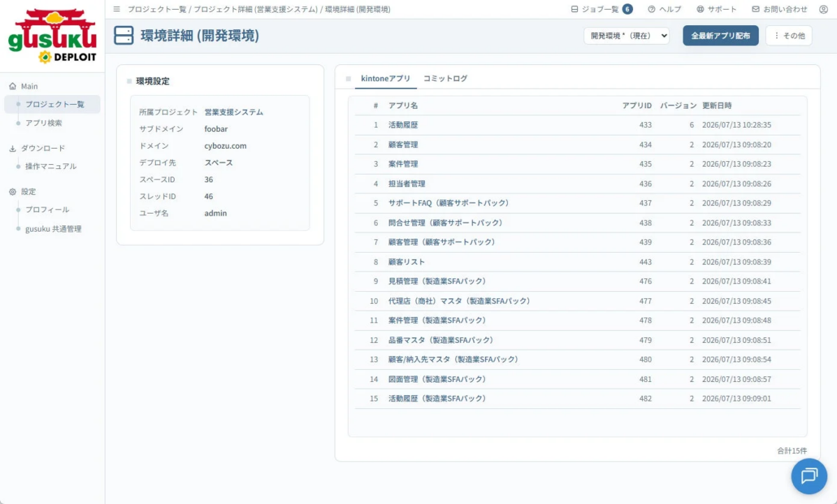Click the 全最新アプリ配布 button
The height and width of the screenshot is (504, 837).
tap(720, 36)
